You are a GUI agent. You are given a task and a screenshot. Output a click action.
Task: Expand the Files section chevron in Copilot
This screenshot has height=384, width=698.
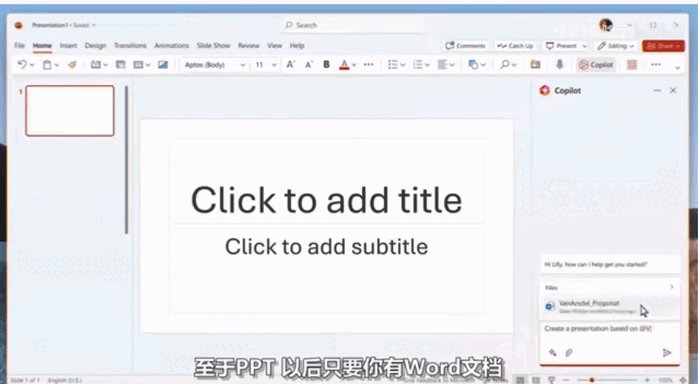coord(672,287)
